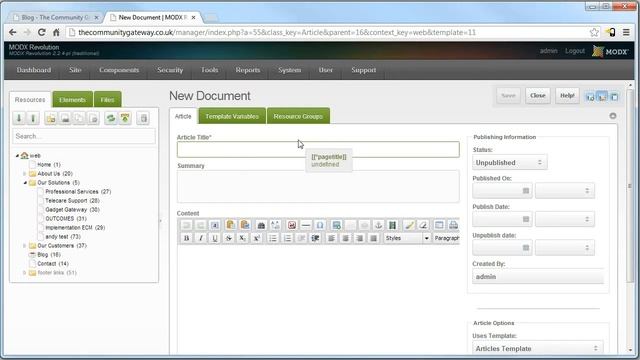Select Blog (16) in resource tree

click(49, 255)
